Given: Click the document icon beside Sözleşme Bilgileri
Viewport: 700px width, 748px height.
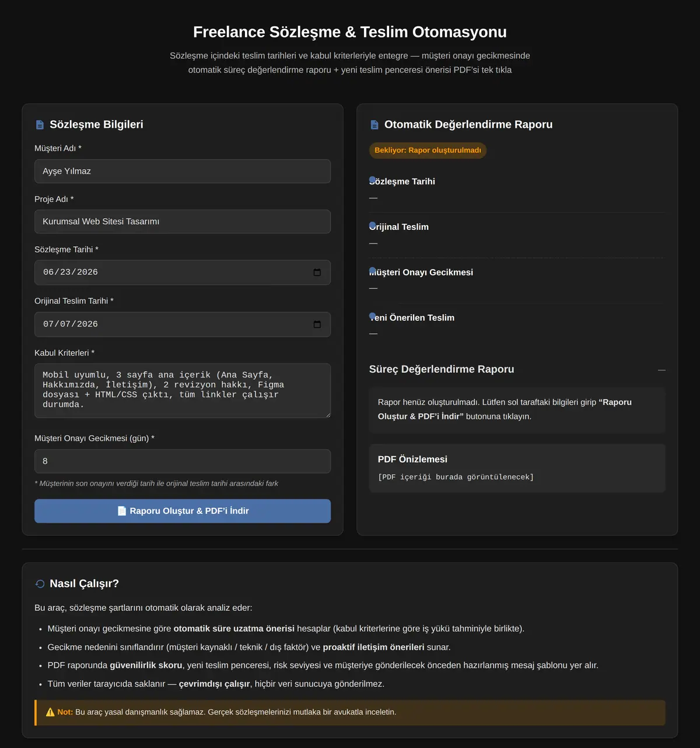Looking at the screenshot, I should click(40, 125).
